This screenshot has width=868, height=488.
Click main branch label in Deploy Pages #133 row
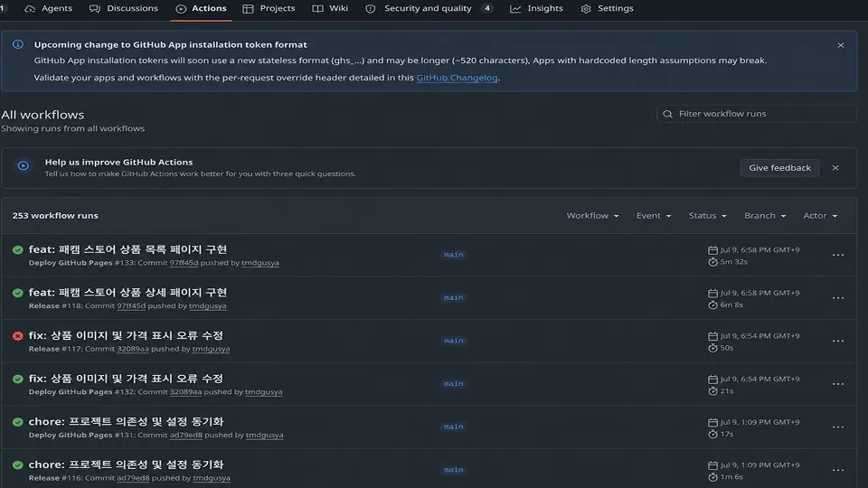pyautogui.click(x=453, y=255)
